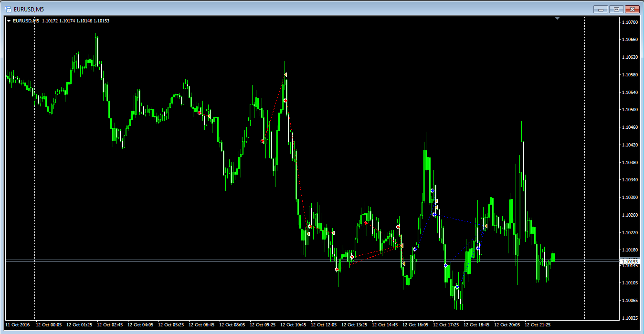The width and height of the screenshot is (644, 334).
Task: Click the 1.10620 price axis label
Action: click(630, 57)
